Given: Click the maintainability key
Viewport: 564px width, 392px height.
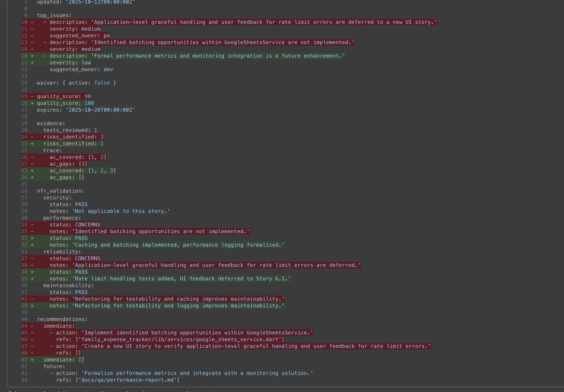Looking at the screenshot, I should click(x=67, y=285).
